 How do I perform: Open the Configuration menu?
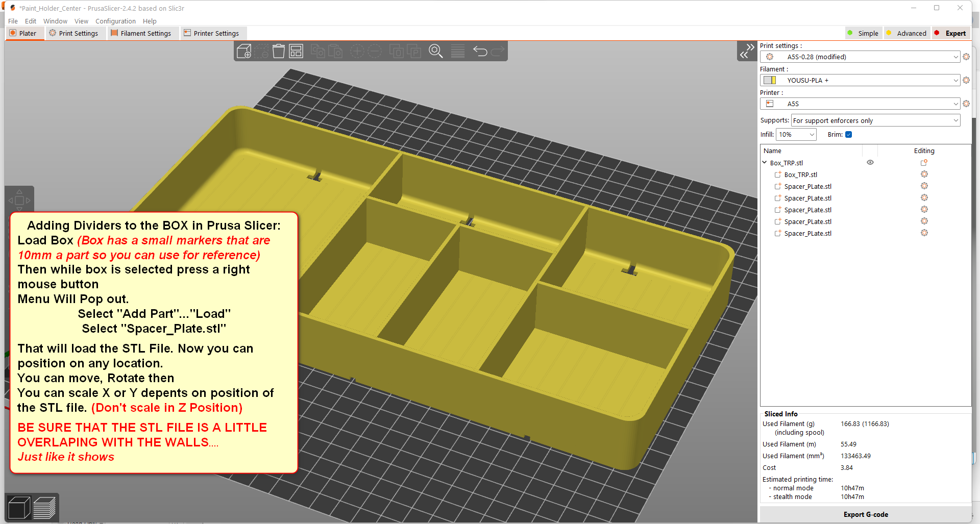pyautogui.click(x=115, y=21)
